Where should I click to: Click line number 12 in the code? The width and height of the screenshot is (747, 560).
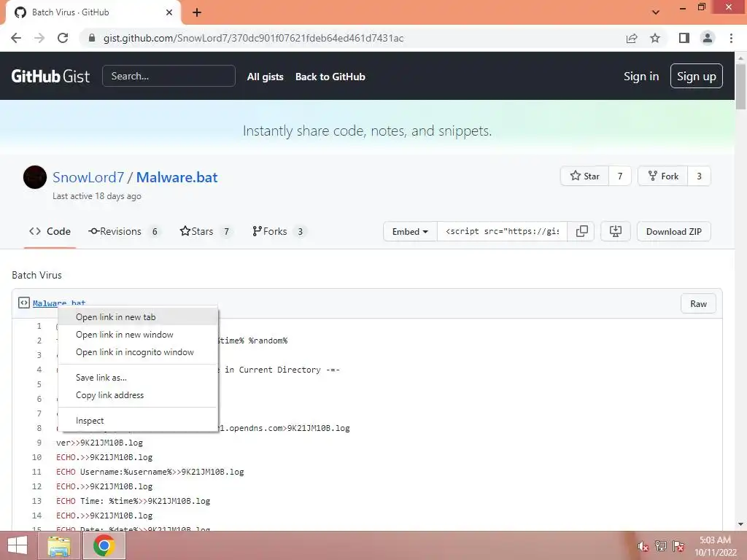pos(36,486)
